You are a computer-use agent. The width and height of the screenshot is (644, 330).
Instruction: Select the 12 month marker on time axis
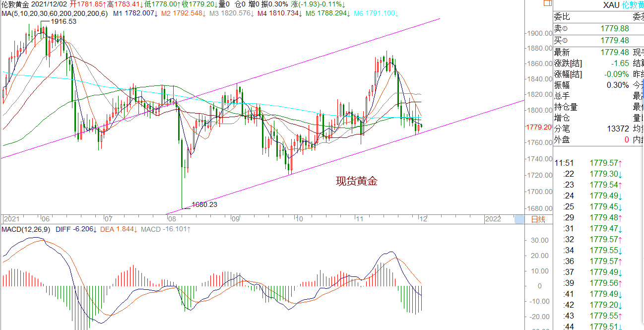click(423, 219)
